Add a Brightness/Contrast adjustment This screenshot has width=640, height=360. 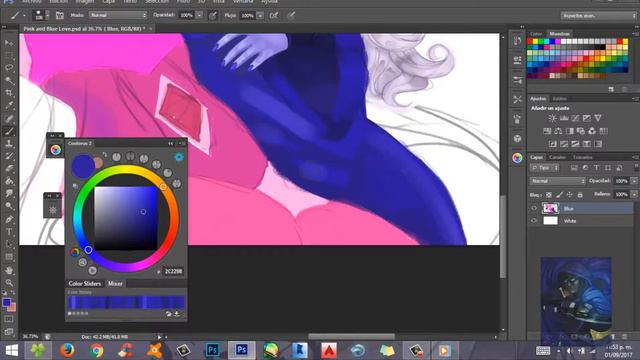[552, 118]
